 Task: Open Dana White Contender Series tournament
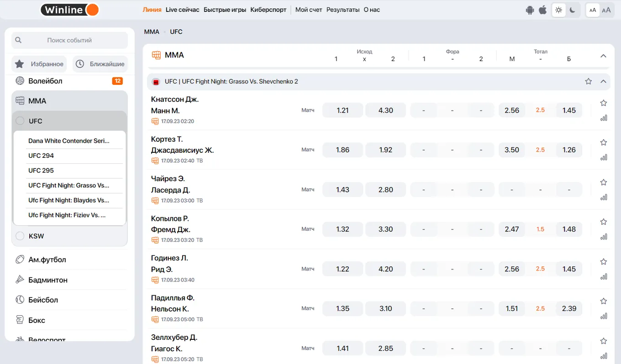(x=69, y=141)
